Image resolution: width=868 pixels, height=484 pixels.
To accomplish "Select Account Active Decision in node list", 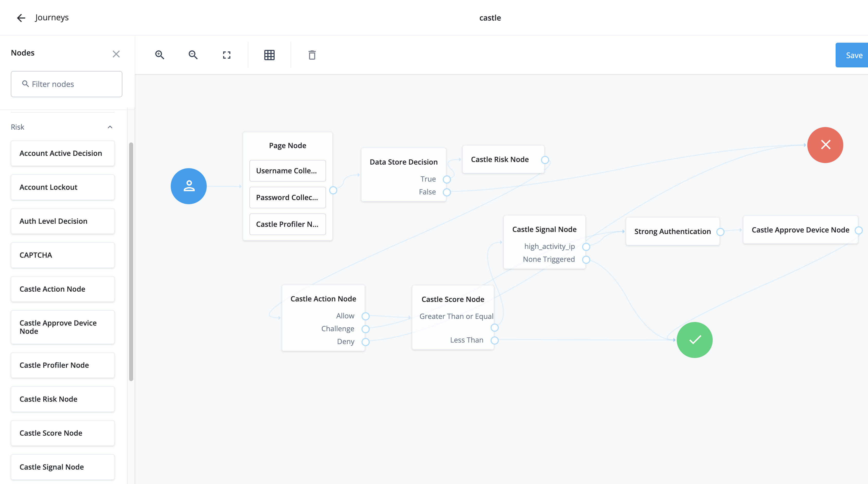I will (x=63, y=153).
